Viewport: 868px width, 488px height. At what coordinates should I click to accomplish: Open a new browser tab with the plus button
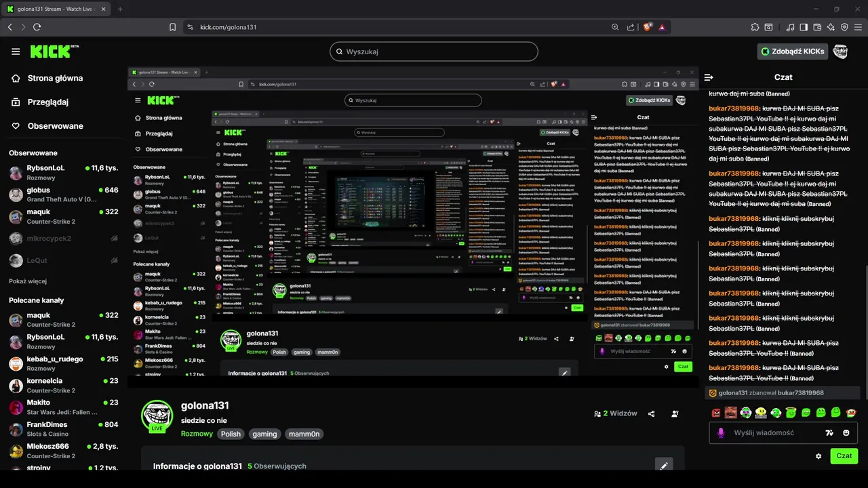[x=120, y=9]
